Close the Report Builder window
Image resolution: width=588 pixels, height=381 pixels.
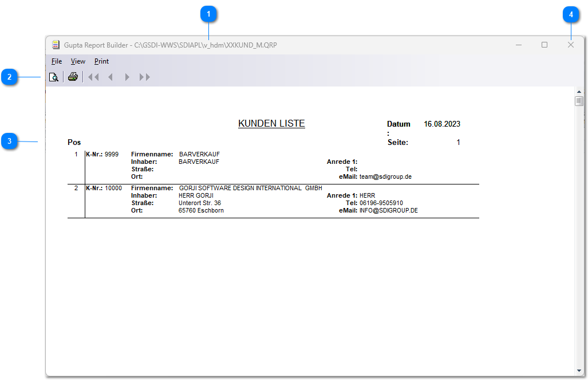point(571,45)
